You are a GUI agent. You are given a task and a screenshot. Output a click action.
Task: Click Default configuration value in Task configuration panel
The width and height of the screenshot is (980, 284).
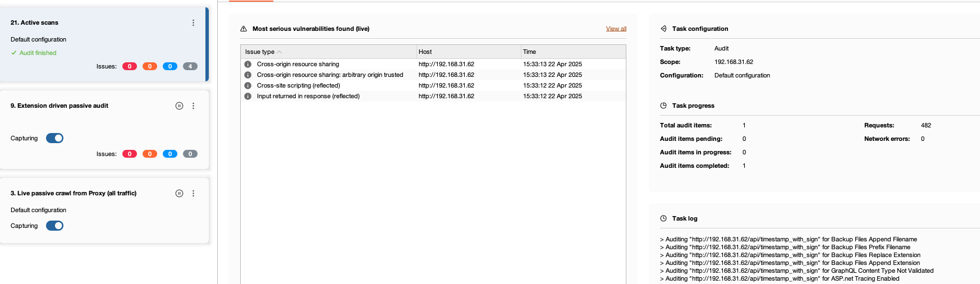click(742, 76)
